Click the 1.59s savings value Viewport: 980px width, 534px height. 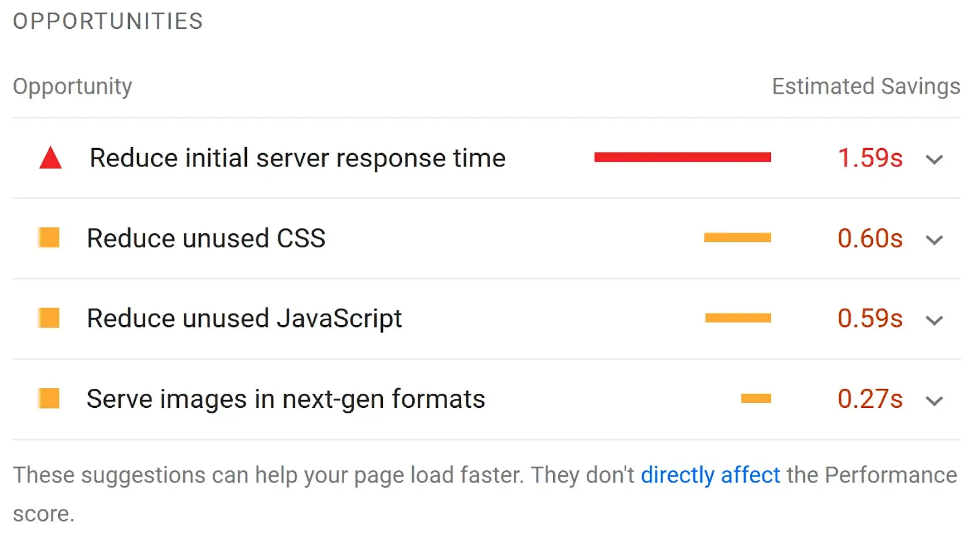(870, 159)
